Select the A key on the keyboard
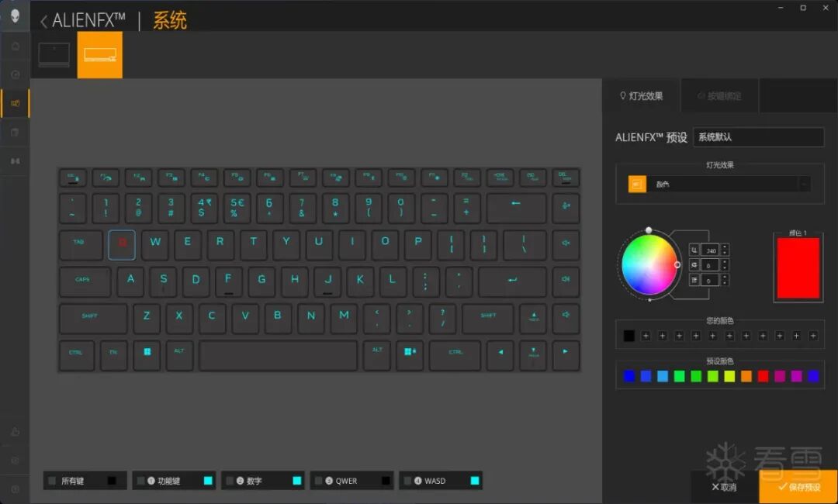 coord(130,282)
